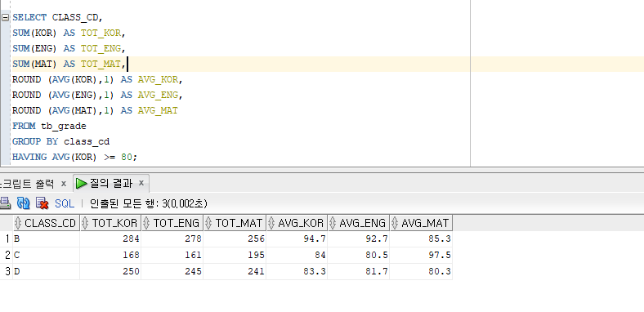The height and width of the screenshot is (312, 644).
Task: Click AVG_KOR value 83.3
Action: click(297, 271)
